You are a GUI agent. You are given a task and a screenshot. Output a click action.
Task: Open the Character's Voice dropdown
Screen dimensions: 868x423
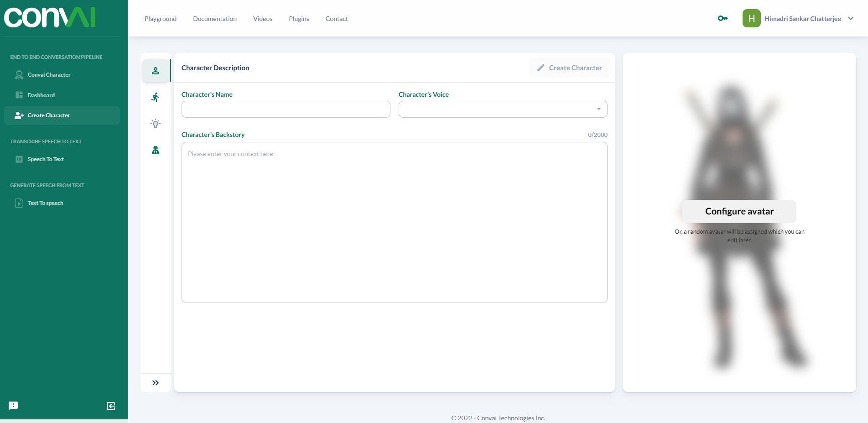[503, 110]
